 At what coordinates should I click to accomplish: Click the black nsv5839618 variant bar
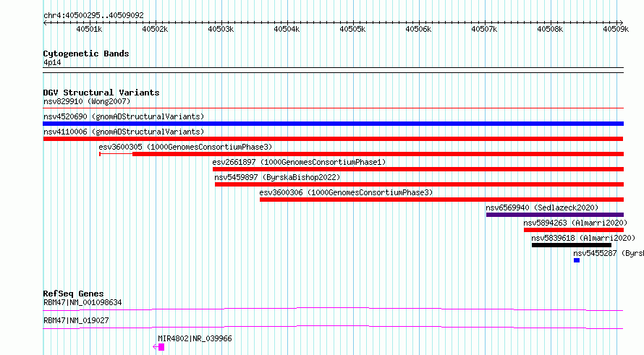(572, 245)
